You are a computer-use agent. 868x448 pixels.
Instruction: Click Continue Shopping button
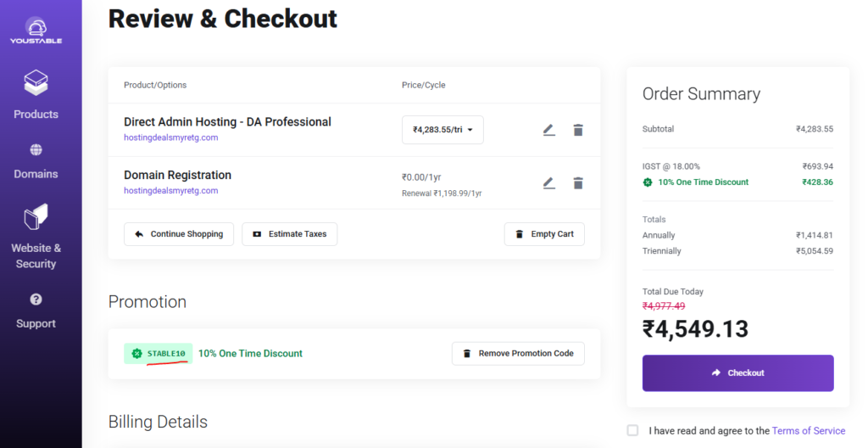pos(179,234)
